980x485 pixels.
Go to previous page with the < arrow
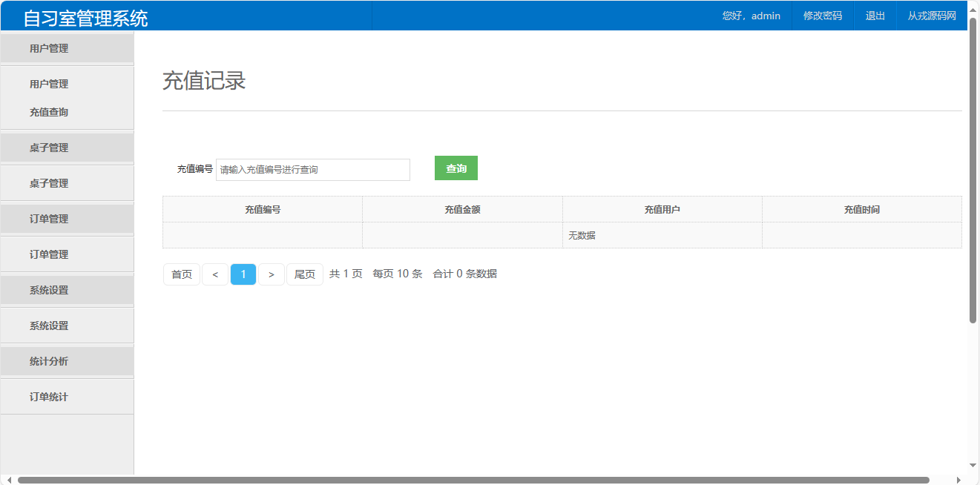pos(215,274)
